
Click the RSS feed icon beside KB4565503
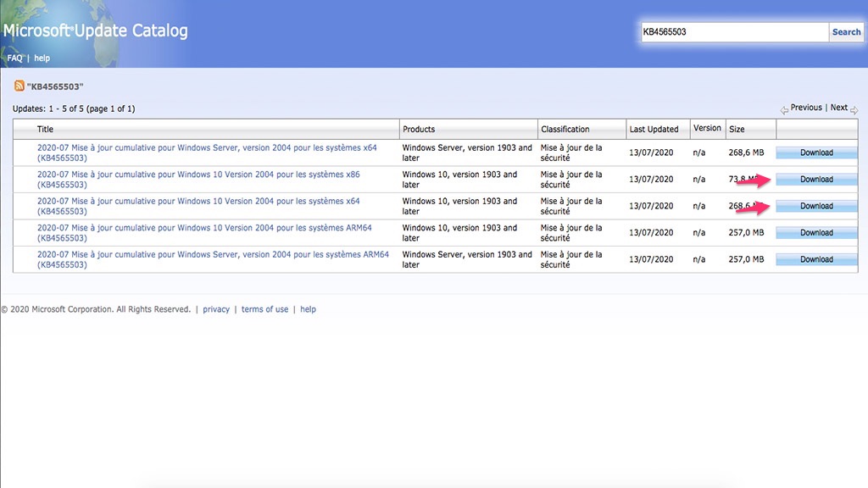pos(19,86)
